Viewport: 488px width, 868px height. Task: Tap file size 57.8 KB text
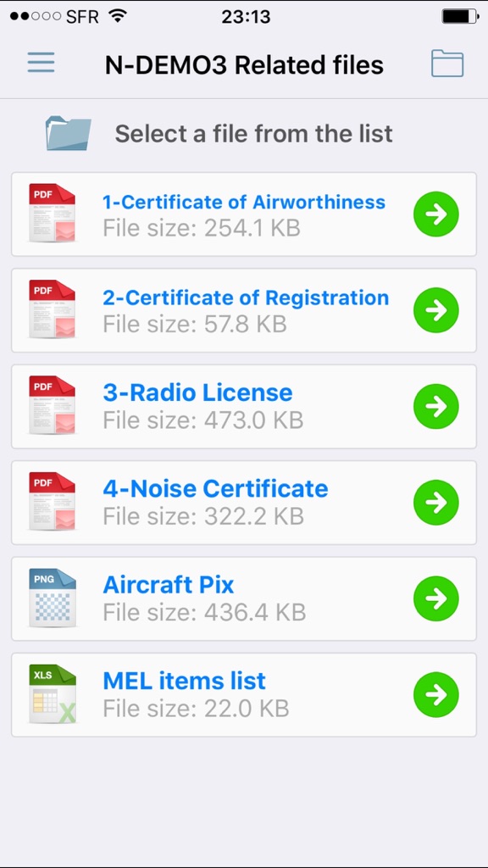click(195, 325)
